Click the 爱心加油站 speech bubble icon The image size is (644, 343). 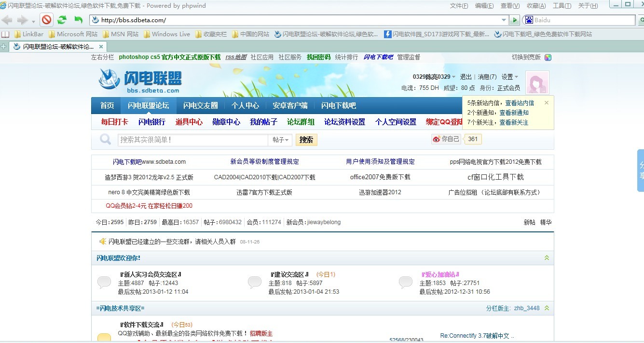(x=406, y=282)
